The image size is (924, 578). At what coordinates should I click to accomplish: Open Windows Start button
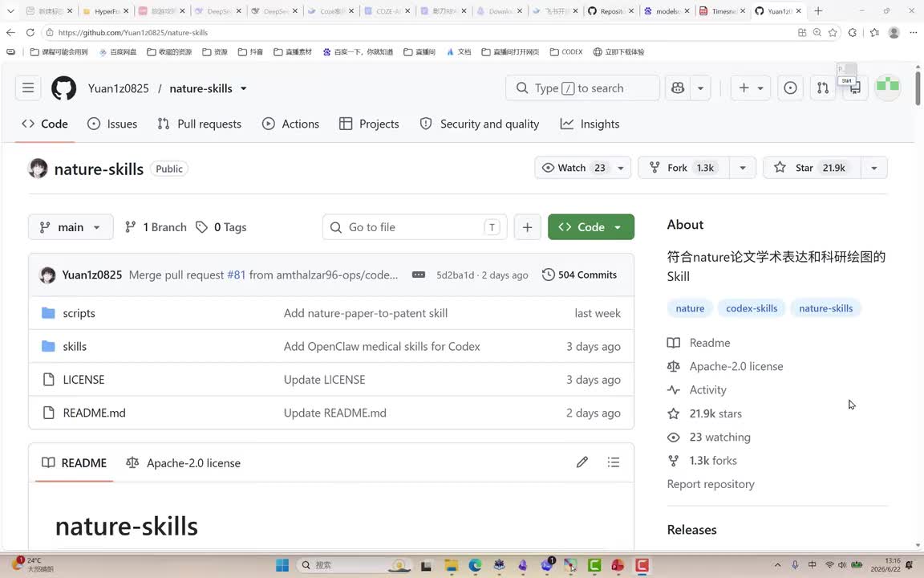click(x=282, y=565)
